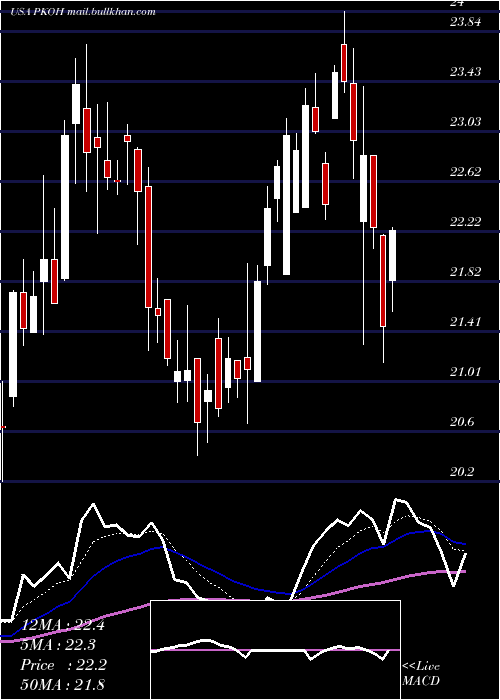Click the '5MA : 22.3' legend entry
The height and width of the screenshot is (700, 500).
tap(60, 645)
